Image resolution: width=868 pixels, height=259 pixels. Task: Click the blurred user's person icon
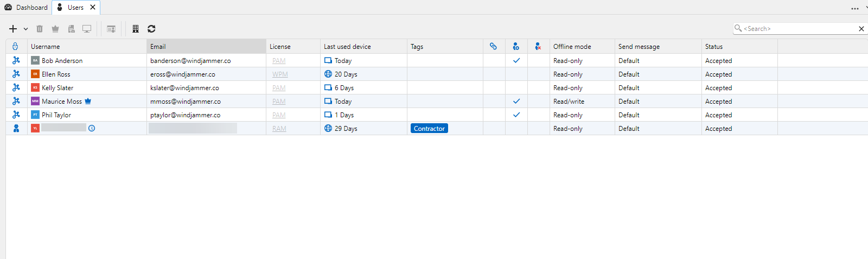pos(16,128)
